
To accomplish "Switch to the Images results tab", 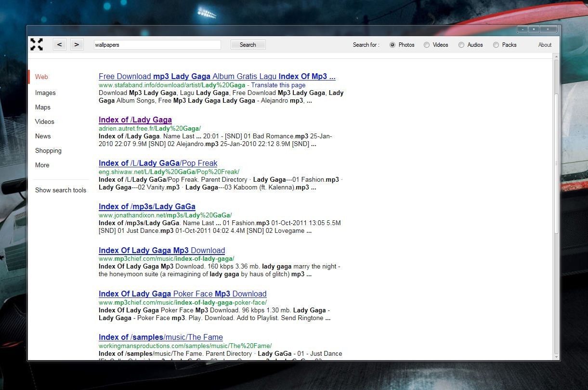I will pyautogui.click(x=45, y=93).
